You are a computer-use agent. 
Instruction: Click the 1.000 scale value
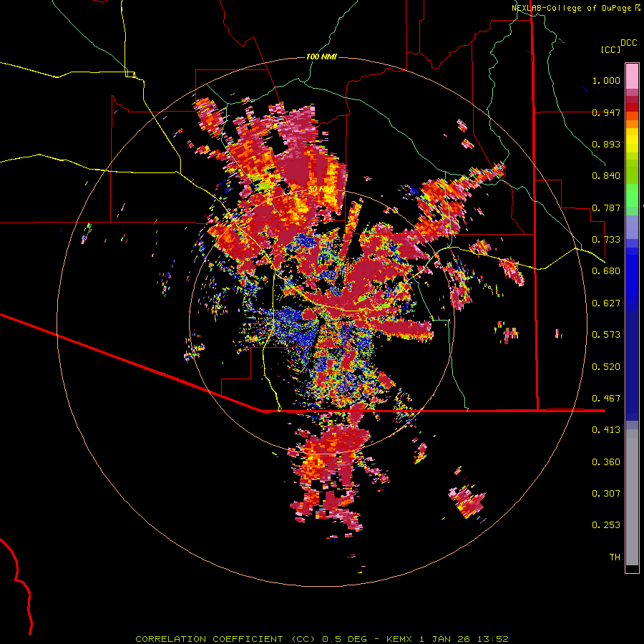606,80
